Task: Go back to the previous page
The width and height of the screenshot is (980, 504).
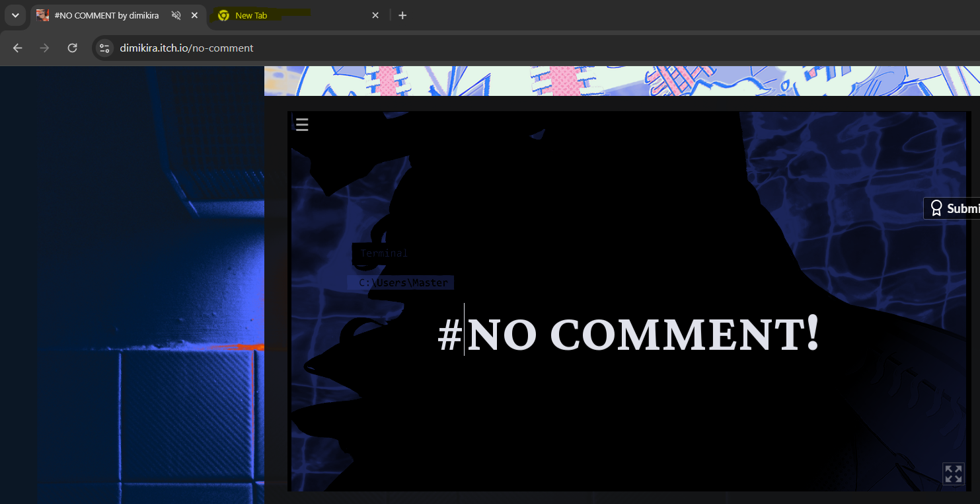Action: point(18,48)
